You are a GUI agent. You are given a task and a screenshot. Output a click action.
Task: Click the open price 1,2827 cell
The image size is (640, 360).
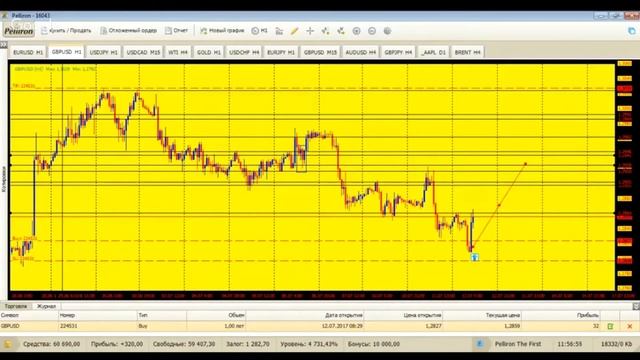433,326
